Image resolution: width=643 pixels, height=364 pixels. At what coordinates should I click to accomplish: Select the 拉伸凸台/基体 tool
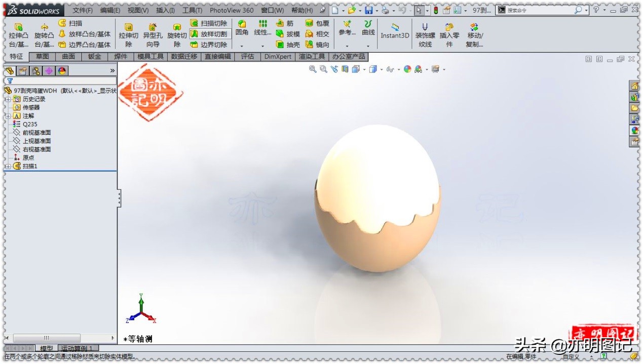18,33
